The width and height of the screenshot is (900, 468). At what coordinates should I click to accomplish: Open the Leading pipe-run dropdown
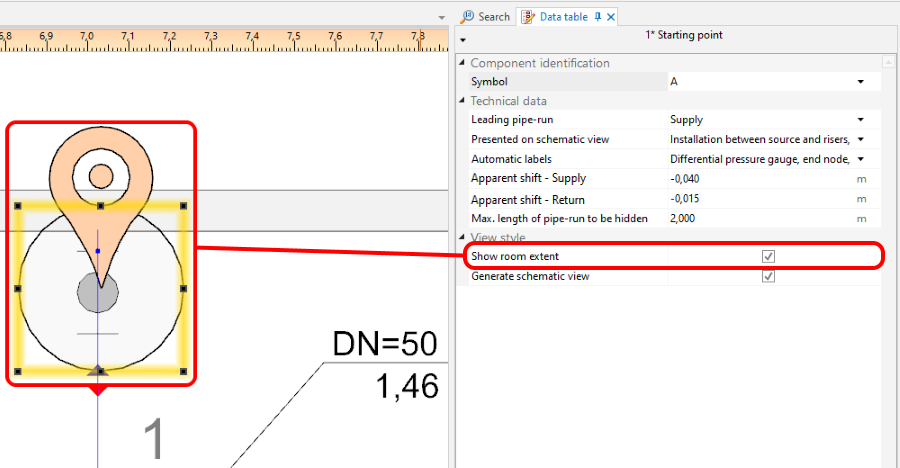(x=860, y=120)
